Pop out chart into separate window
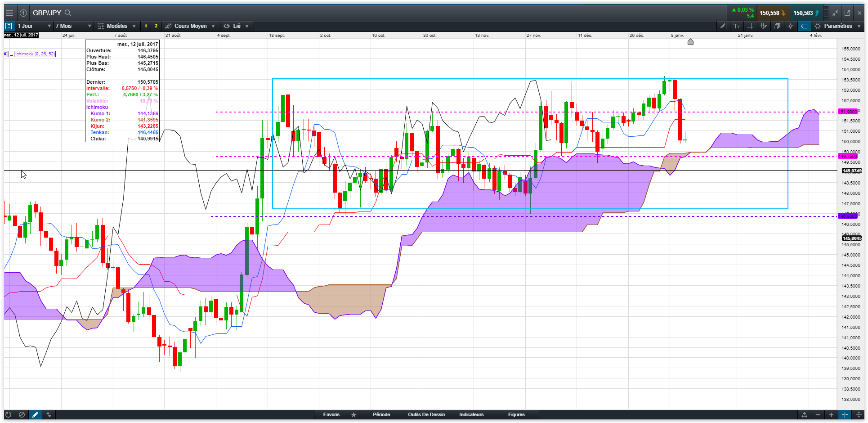The height and width of the screenshot is (423, 868). [x=847, y=13]
